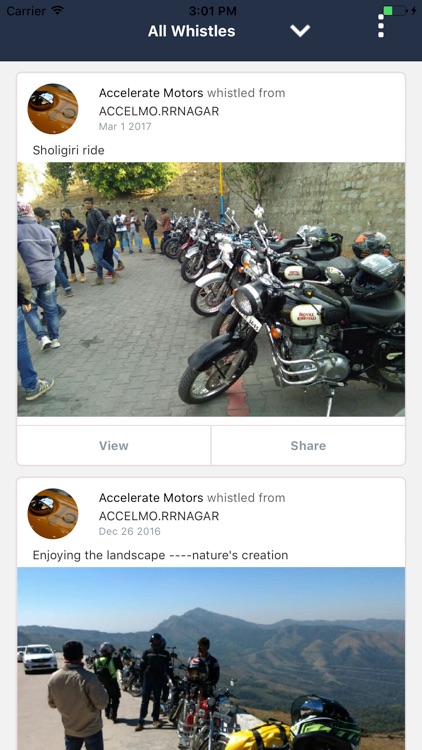Open Accelerate Motors avatar on landscape post
The height and width of the screenshot is (750, 422).
[x=53, y=513]
